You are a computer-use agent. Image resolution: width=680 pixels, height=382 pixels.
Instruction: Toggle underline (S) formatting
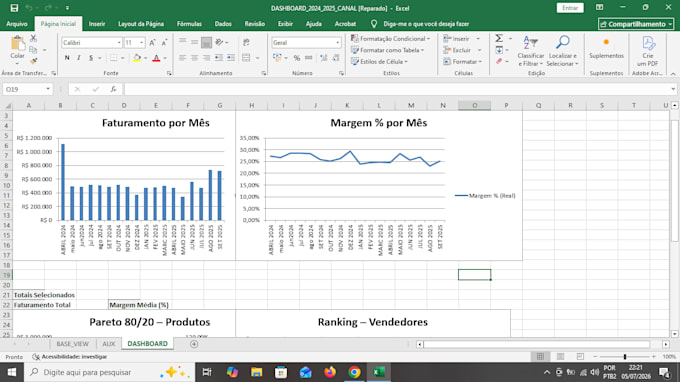tap(91, 58)
